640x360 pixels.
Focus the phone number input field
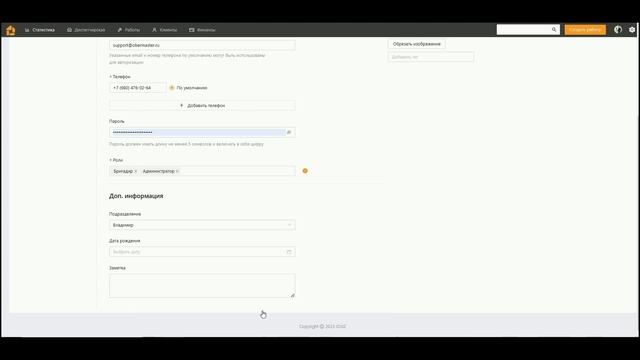(x=138, y=88)
